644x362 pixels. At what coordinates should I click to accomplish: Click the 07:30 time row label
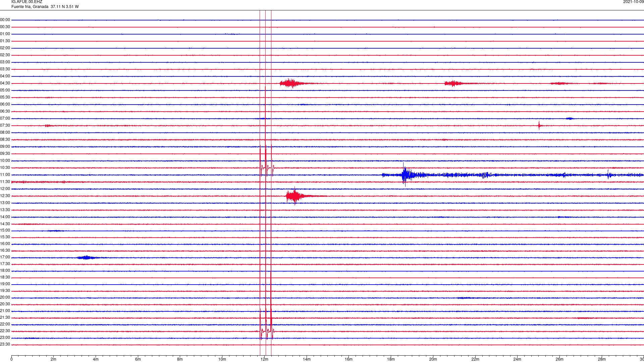5,126
